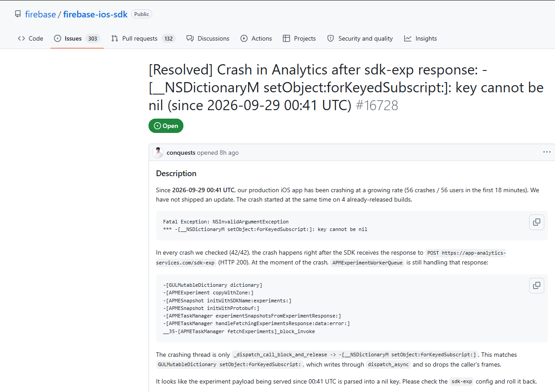Open conquests user avatar
Viewport: 555px width, 392px height.
158,153
